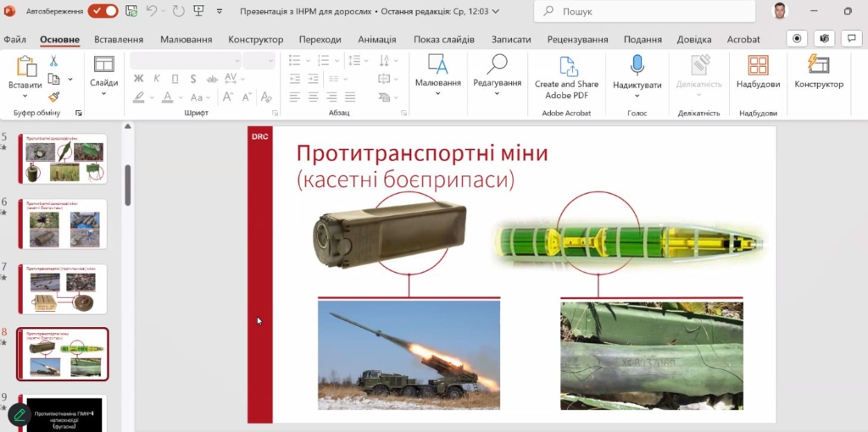This screenshot has height=432, width=868.
Task: Click the Save icon in title bar
Action: 131,11
